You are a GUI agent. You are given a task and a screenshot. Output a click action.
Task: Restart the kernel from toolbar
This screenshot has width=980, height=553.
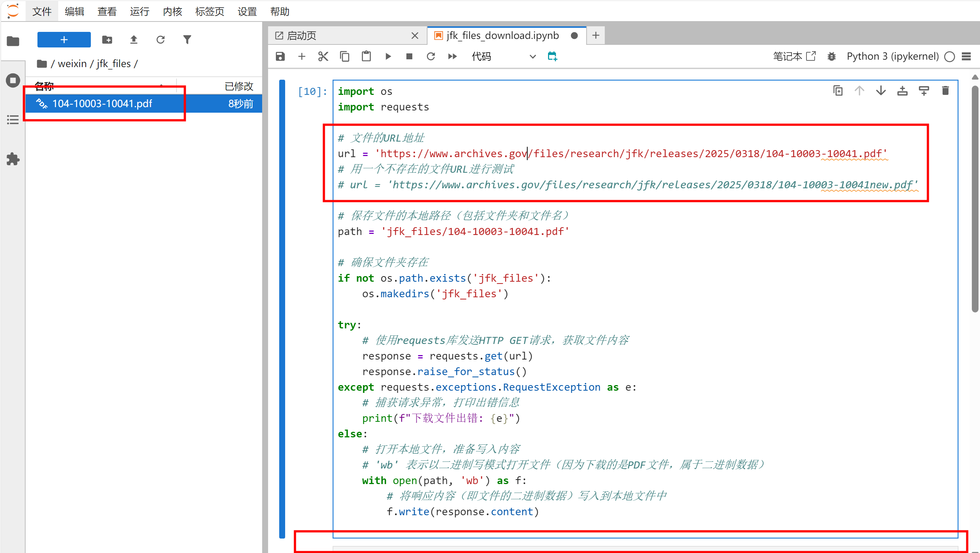tap(430, 57)
